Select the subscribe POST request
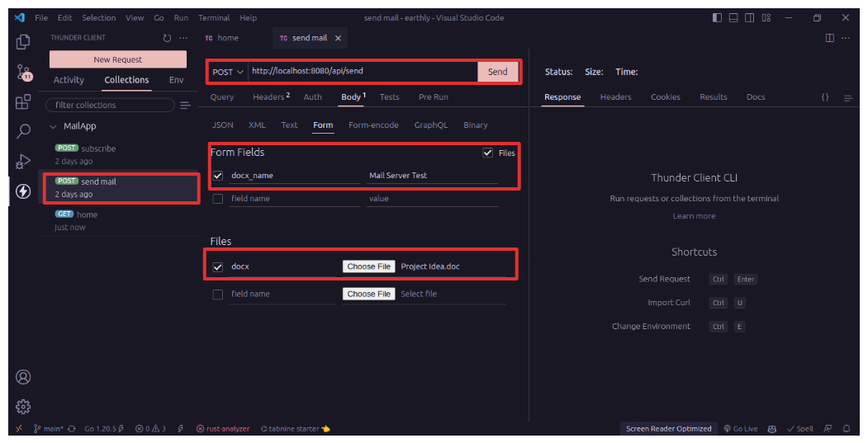868x443 pixels. (98, 148)
